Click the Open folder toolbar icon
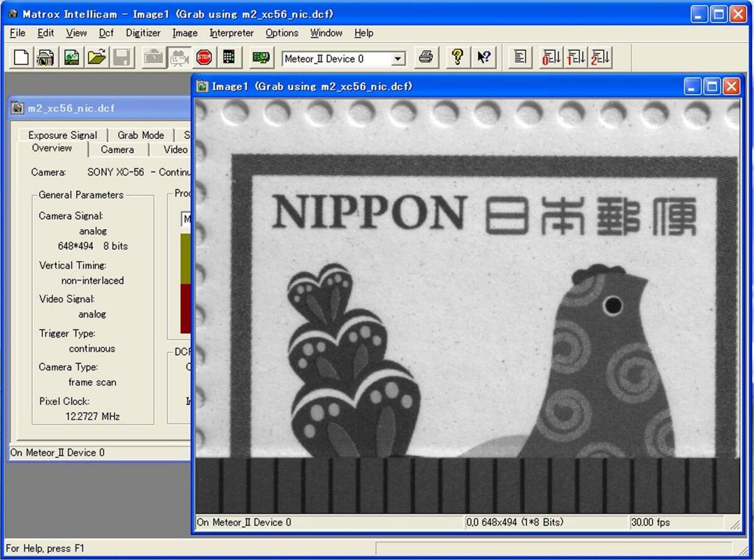The image size is (754, 560). pos(97,58)
